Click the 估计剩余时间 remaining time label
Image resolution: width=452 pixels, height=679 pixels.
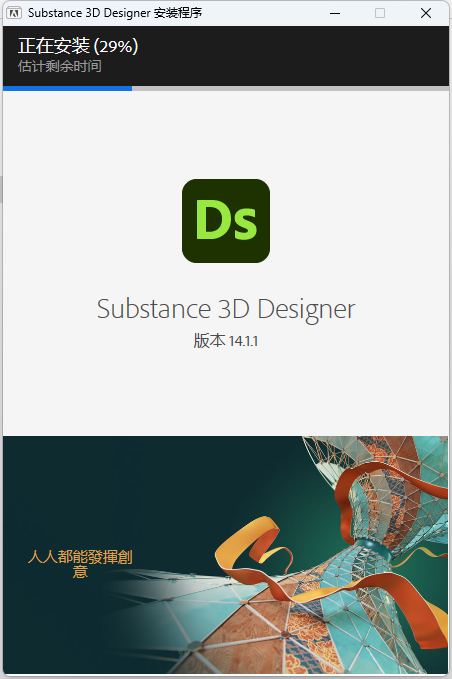[60, 66]
